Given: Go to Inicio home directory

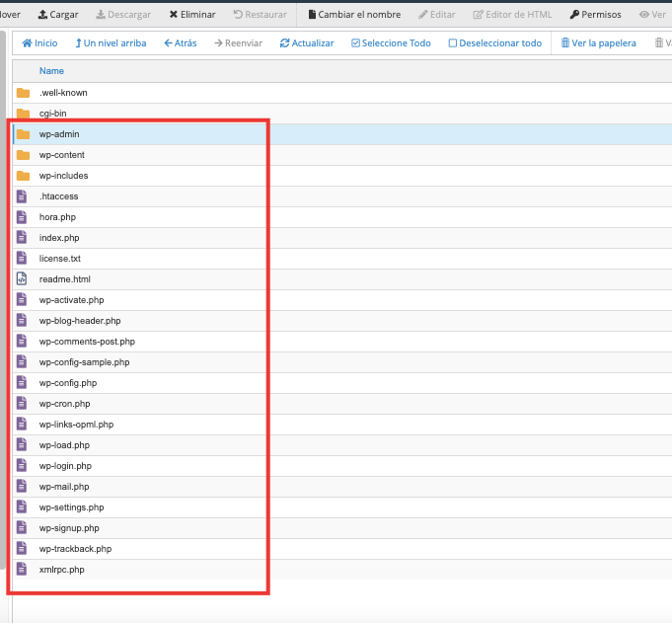Looking at the screenshot, I should 39,43.
